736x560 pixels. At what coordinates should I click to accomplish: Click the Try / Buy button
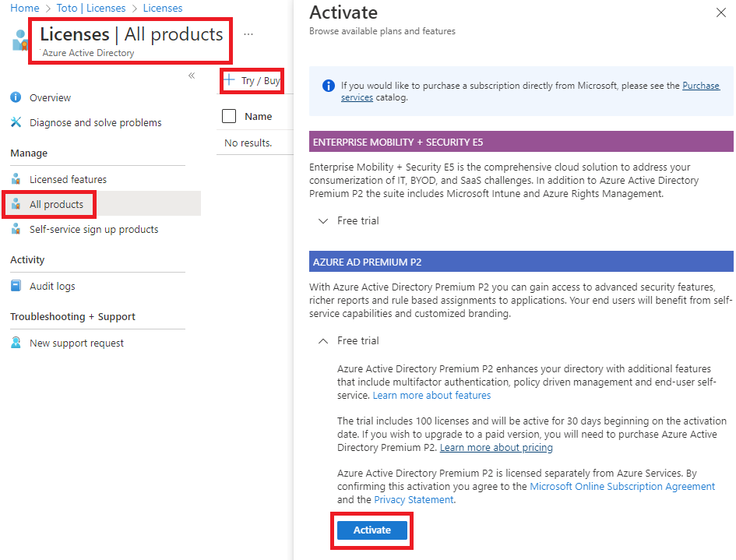click(252, 80)
